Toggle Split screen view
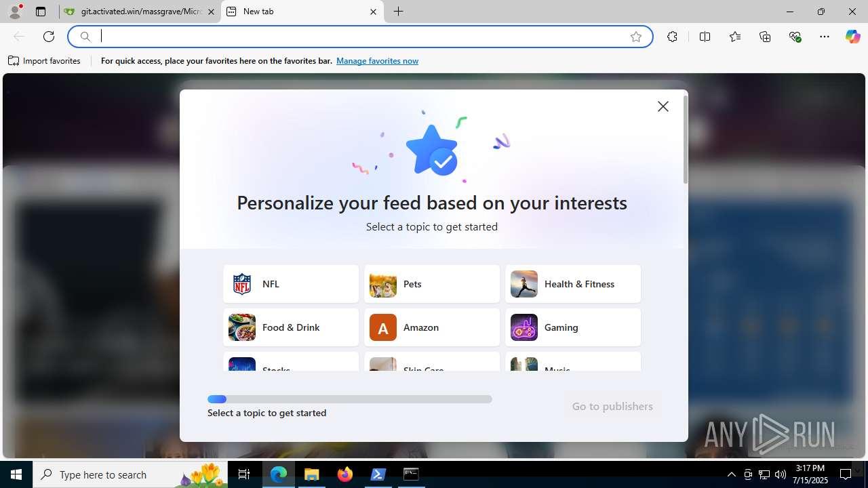This screenshot has height=488, width=868. click(705, 37)
